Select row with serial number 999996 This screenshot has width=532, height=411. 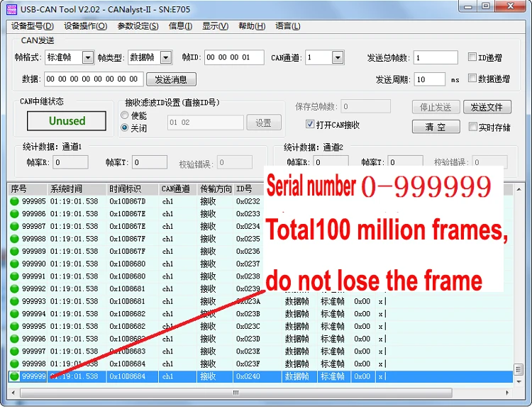(260, 339)
